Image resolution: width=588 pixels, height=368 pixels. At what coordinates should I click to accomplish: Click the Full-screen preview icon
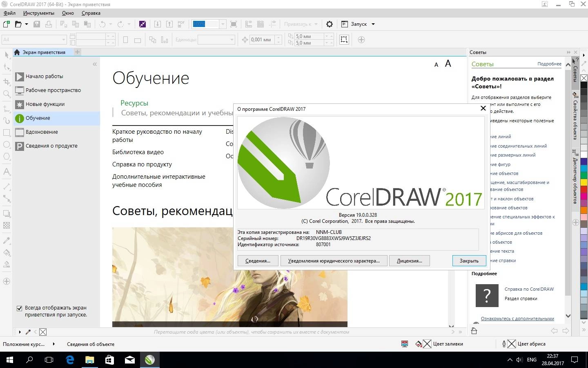tap(234, 24)
